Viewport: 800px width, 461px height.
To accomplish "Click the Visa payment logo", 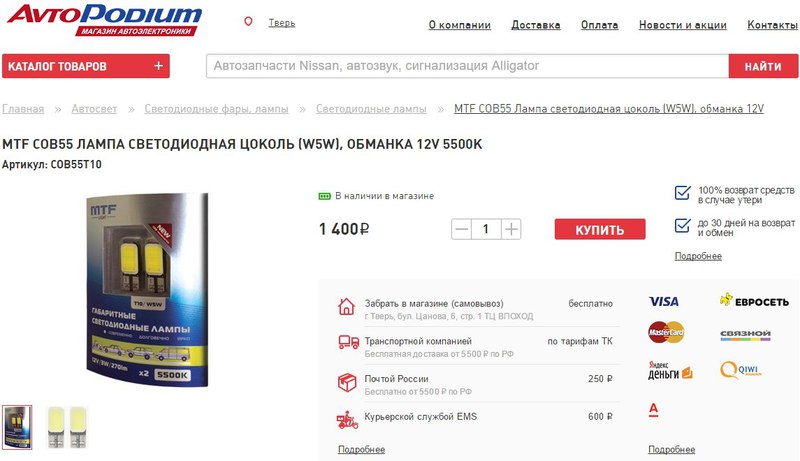I will click(x=663, y=301).
